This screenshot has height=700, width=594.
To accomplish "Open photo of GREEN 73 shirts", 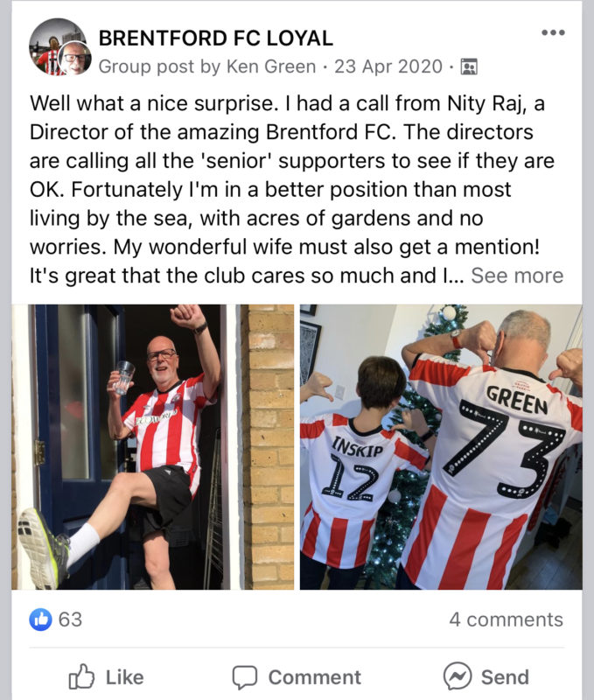I will [441, 447].
